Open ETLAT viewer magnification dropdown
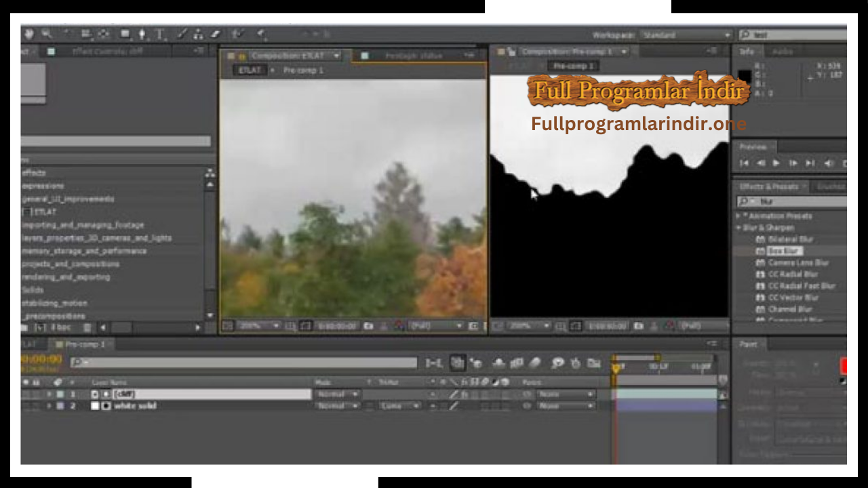The image size is (868, 488). coord(258,326)
